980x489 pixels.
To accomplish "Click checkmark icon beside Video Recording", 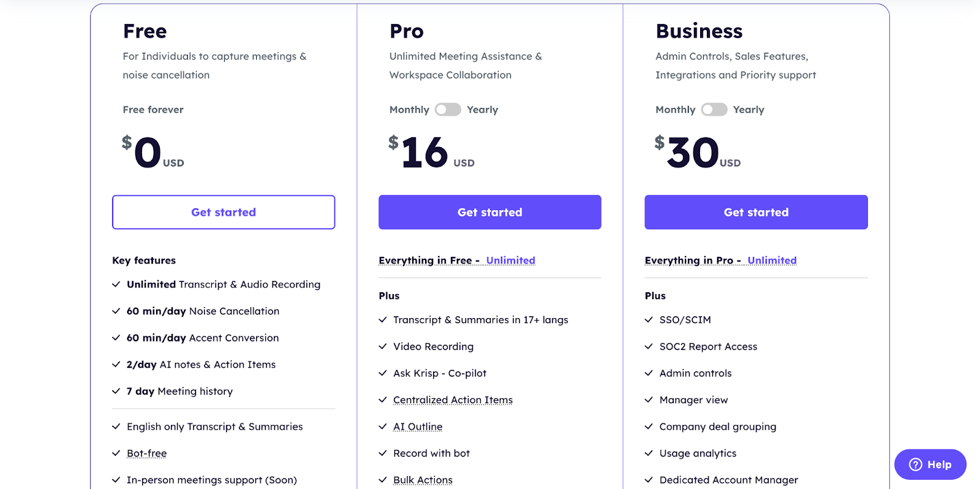I will click(x=383, y=346).
